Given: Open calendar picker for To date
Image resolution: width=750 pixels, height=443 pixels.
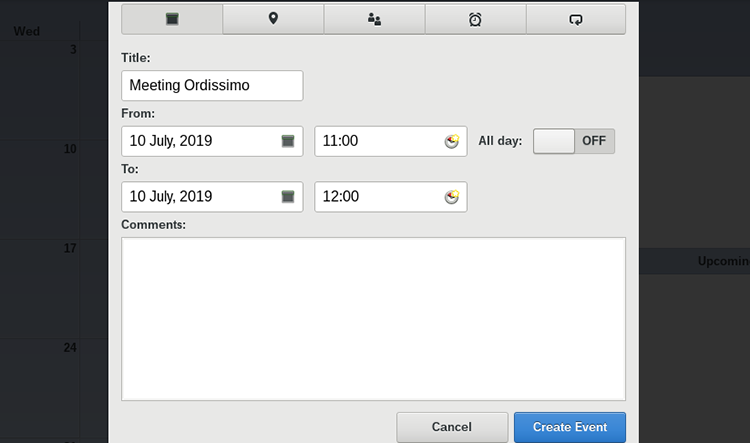Looking at the screenshot, I should tap(288, 197).
